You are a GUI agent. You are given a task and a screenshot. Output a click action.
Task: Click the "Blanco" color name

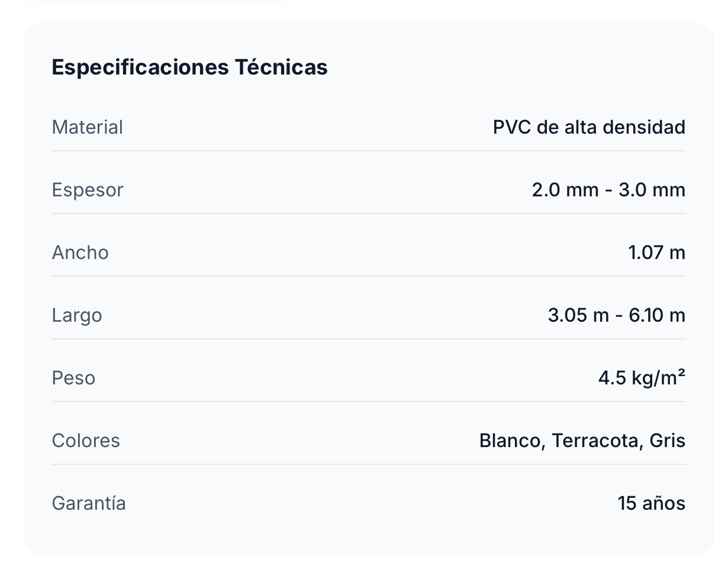tap(511, 441)
